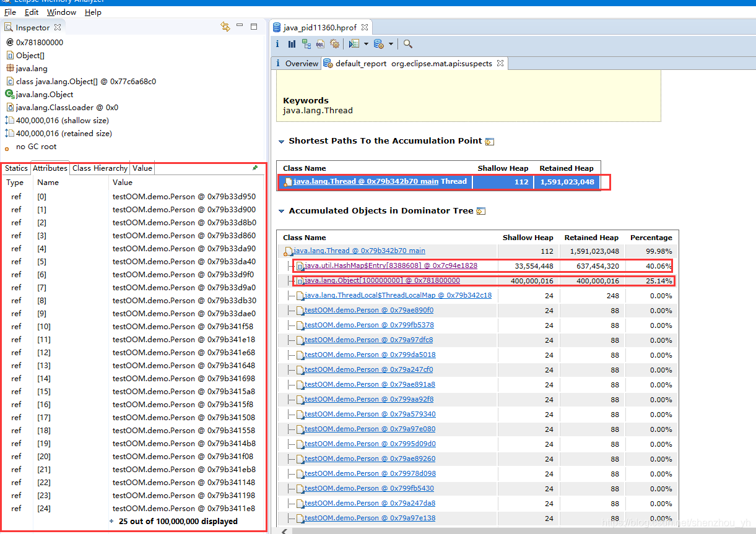Screen dimensions: 756x534
Task: Switch to the Overview tab
Action: pos(296,63)
